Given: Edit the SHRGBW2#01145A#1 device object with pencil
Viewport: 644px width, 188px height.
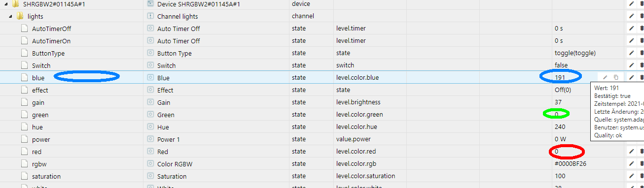Looking at the screenshot, I should (631, 4).
